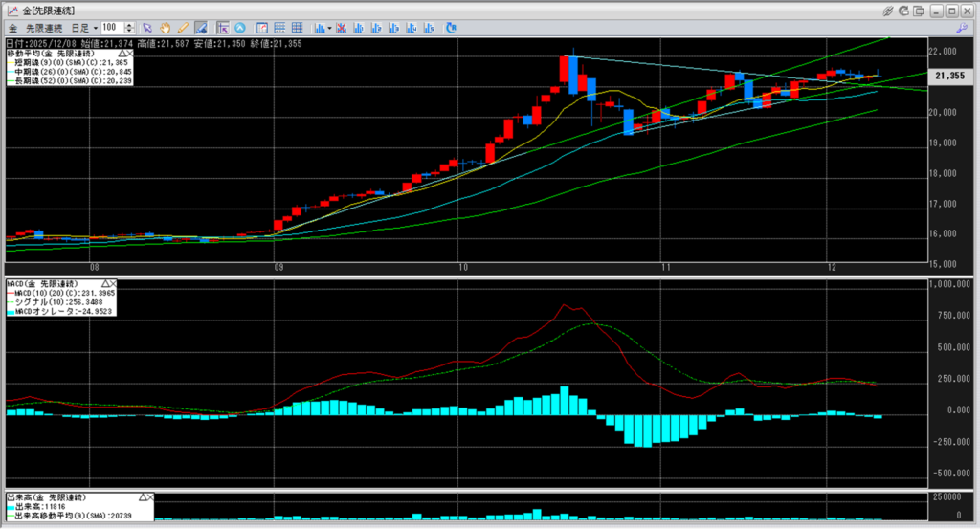Image resolution: width=980 pixels, height=529 pixels.
Task: Click the 先限連続 contract label
Action: 44,28
